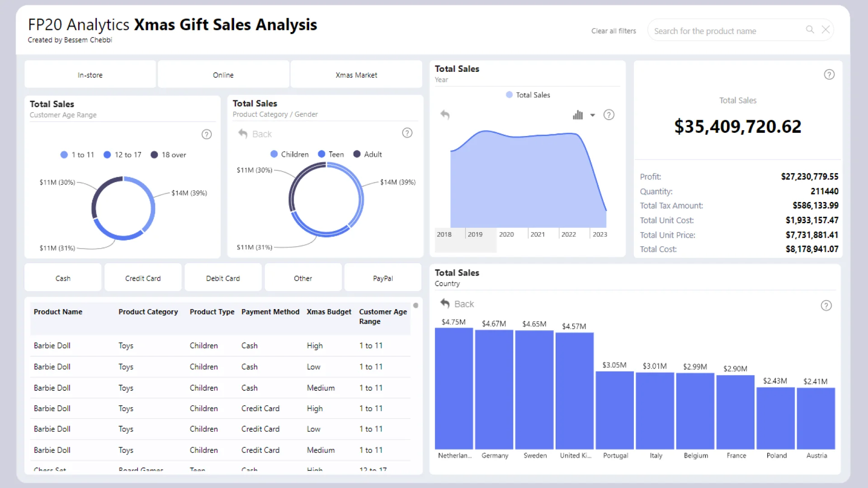Click the Quantity value 211440
Viewport: 868px width, 488px height.
[825, 191]
